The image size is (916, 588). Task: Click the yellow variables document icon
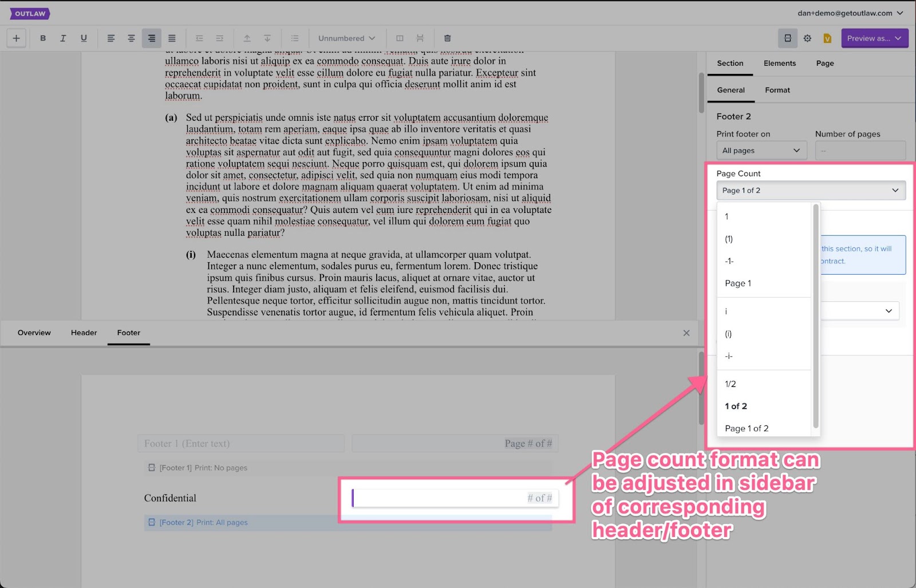tap(827, 38)
